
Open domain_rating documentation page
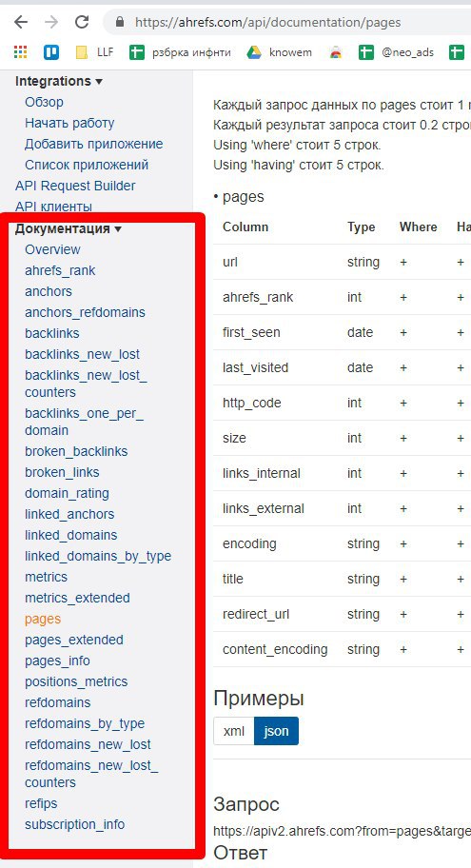click(67, 493)
